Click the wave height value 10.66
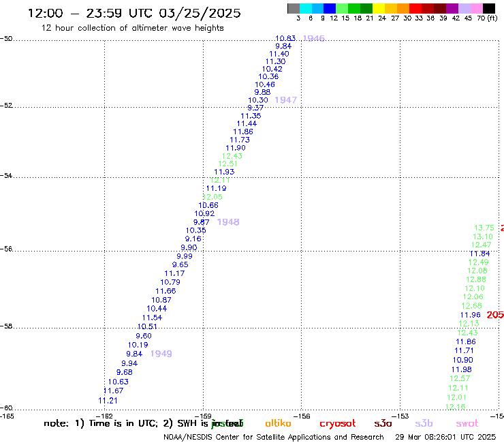The height and width of the screenshot is (443, 504). 208,205
